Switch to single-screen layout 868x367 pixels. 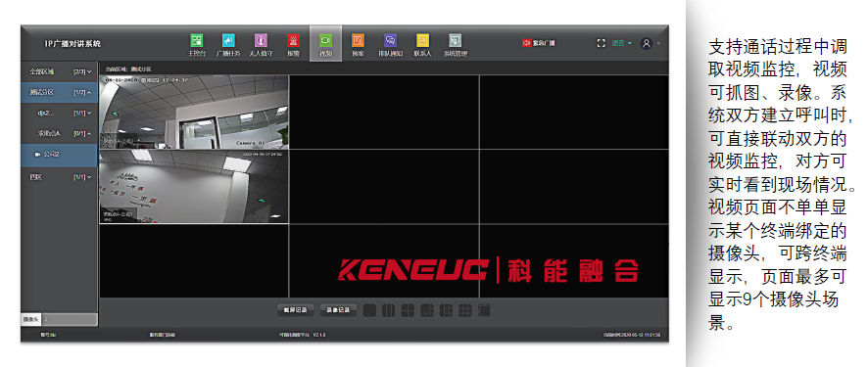coord(369,310)
